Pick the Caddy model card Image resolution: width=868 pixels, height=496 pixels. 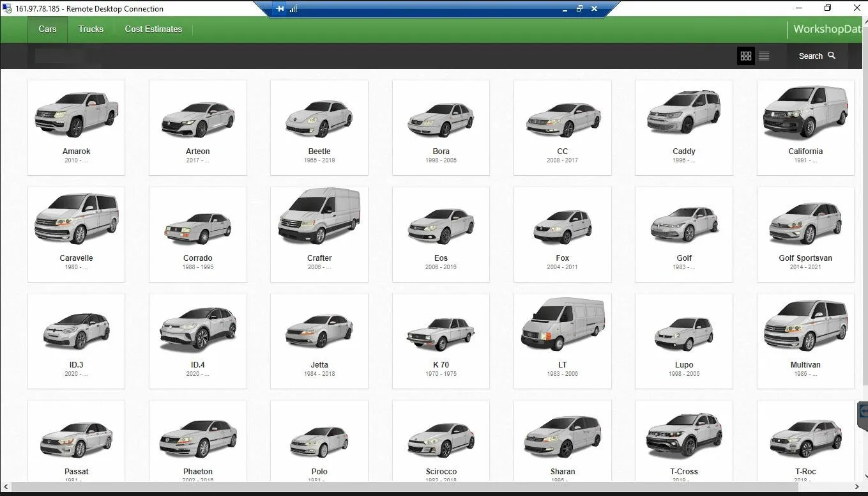pos(684,127)
